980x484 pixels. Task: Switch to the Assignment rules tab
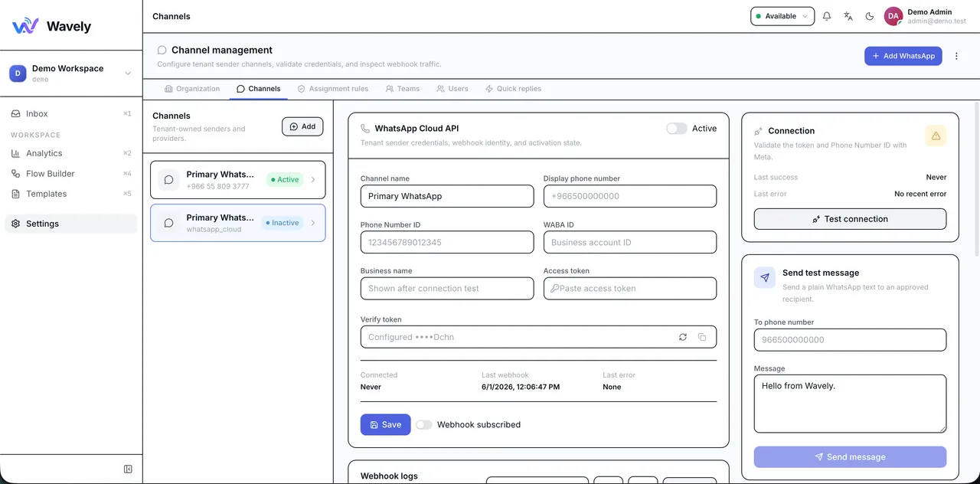click(333, 89)
